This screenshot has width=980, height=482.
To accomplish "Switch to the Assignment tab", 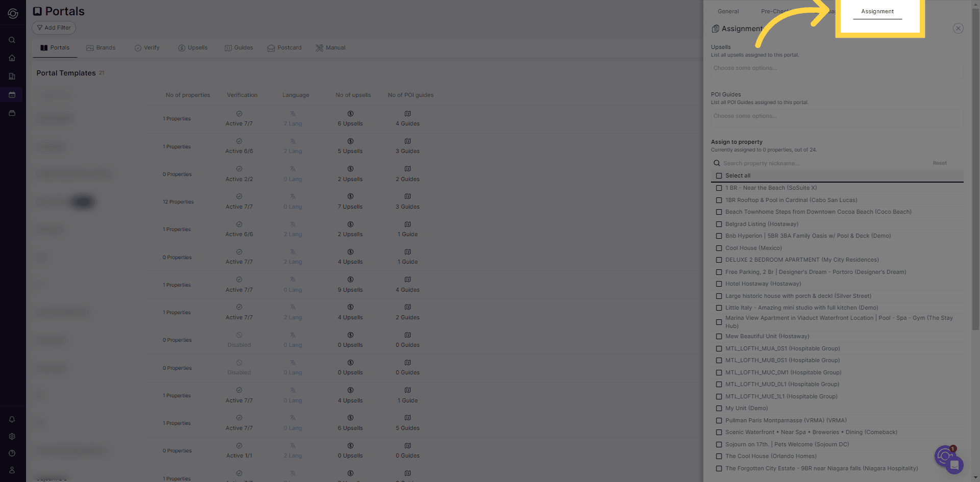I will pos(877,11).
